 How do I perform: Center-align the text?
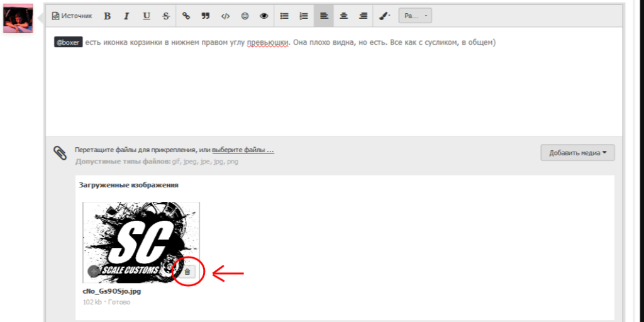click(x=343, y=16)
